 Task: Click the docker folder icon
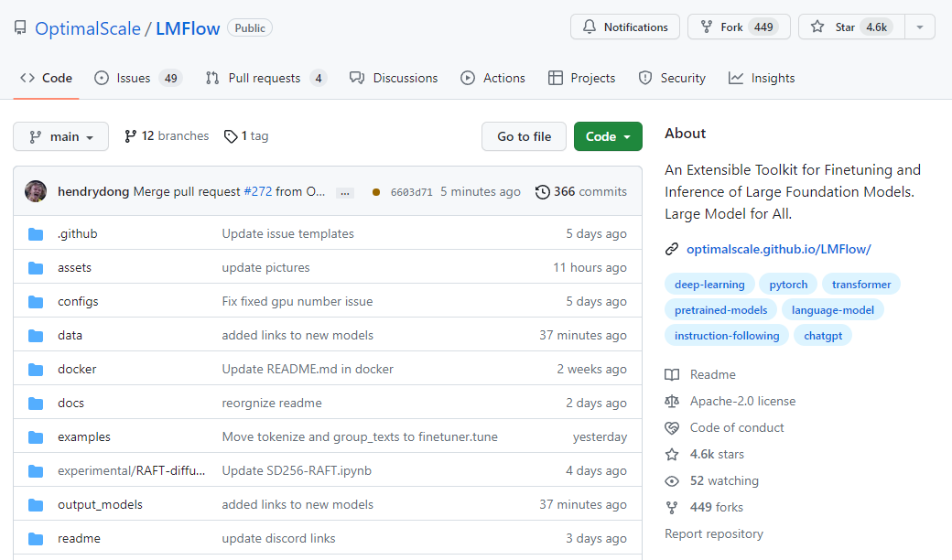tap(36, 370)
